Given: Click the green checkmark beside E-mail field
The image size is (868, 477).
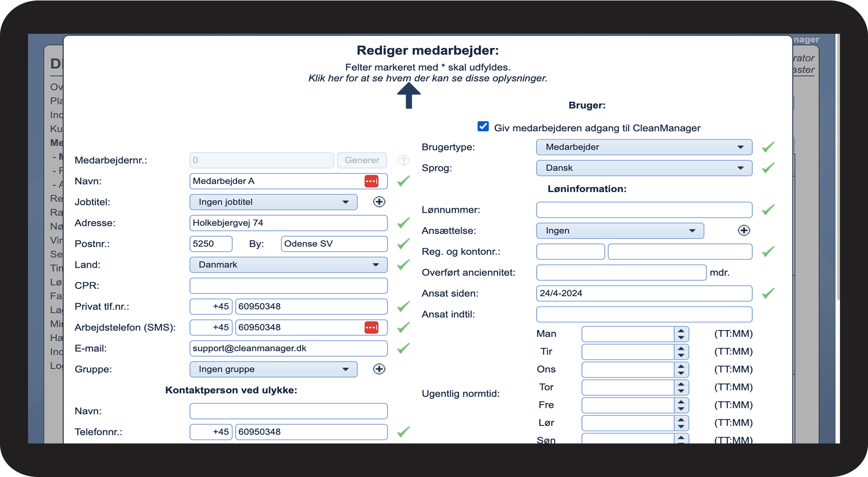Looking at the screenshot, I should pos(403,348).
